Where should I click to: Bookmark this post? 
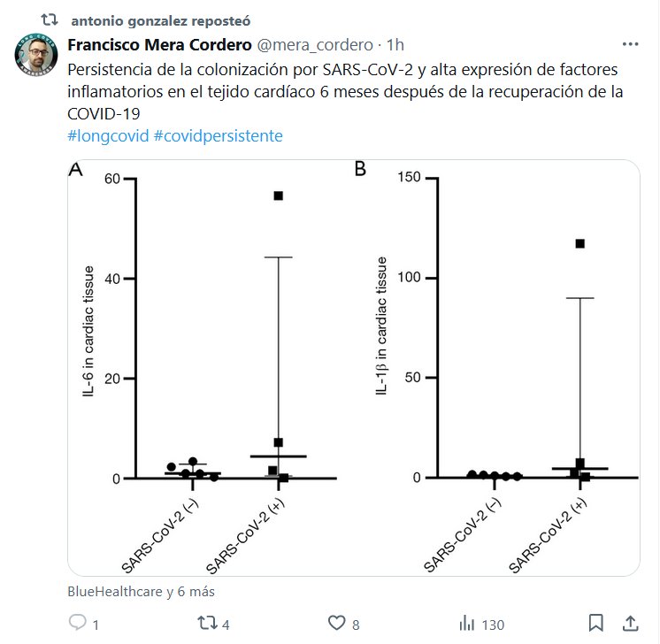click(596, 624)
